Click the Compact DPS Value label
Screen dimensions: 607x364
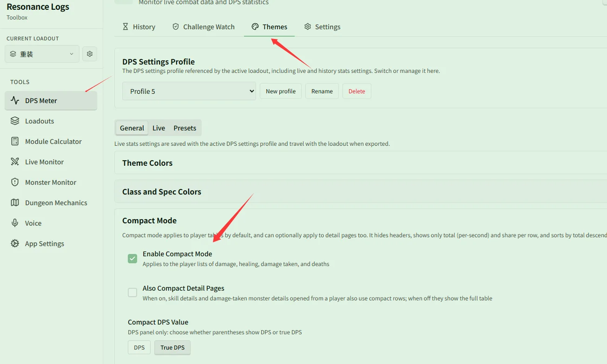tap(158, 322)
